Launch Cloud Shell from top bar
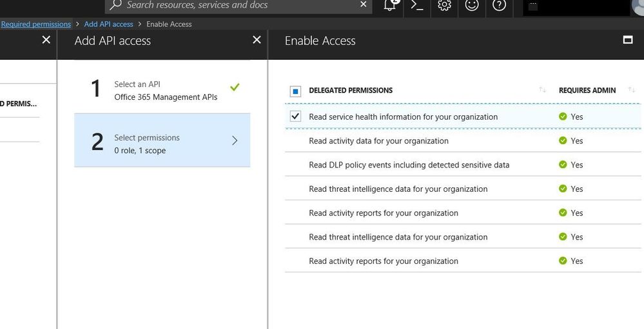644x329 pixels. tap(417, 5)
